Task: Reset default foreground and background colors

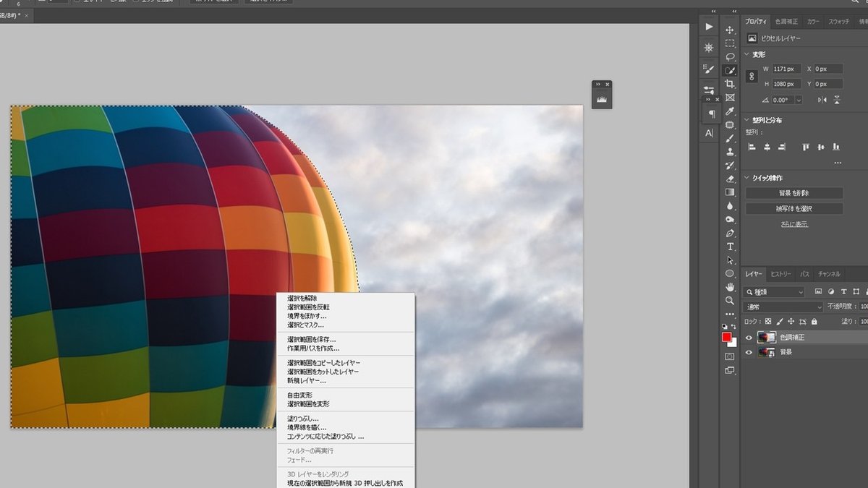Action: click(x=725, y=327)
